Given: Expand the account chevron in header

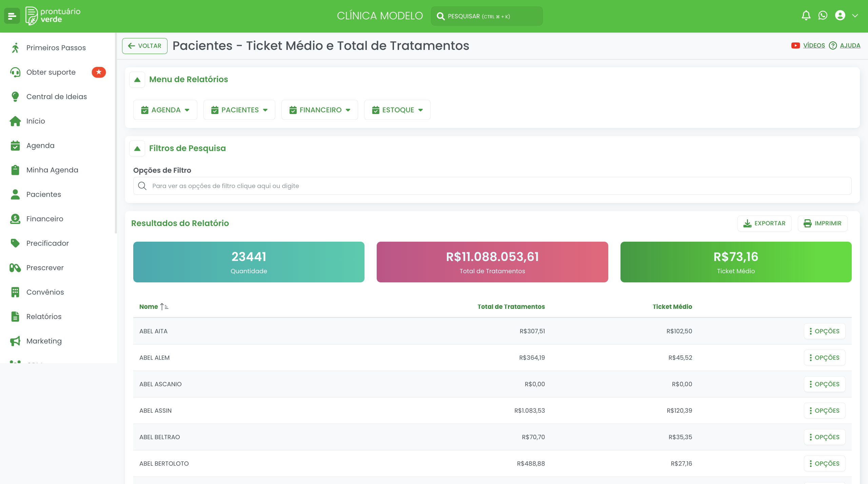Looking at the screenshot, I should 855,16.
